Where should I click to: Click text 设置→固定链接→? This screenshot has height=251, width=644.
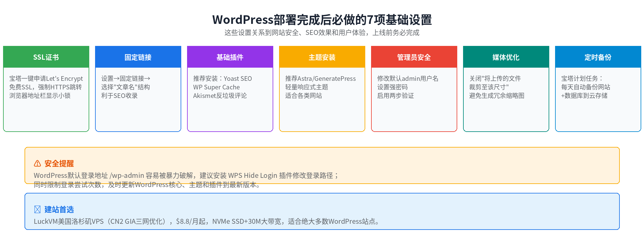click(x=126, y=79)
